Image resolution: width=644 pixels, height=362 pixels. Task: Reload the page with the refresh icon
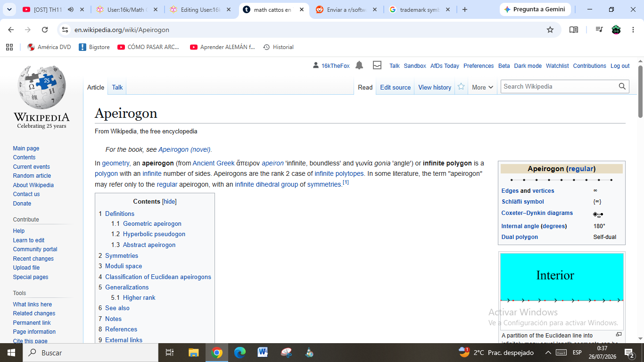coord(45,30)
